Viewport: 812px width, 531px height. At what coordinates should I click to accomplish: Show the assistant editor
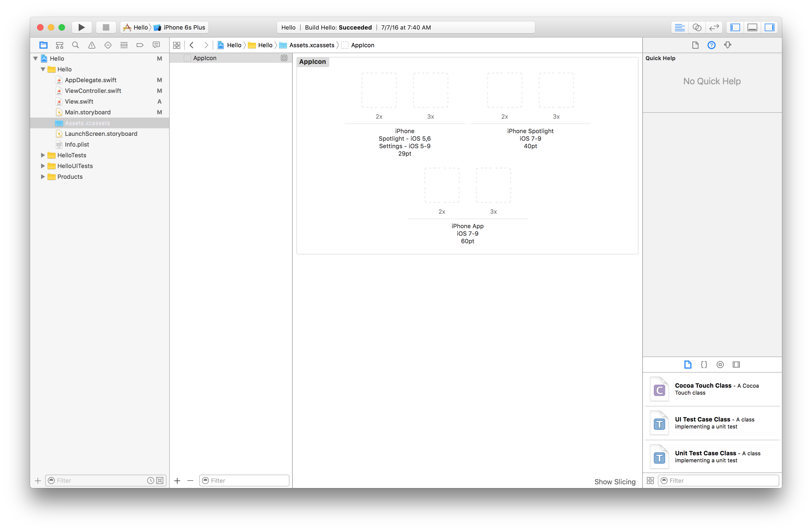697,27
